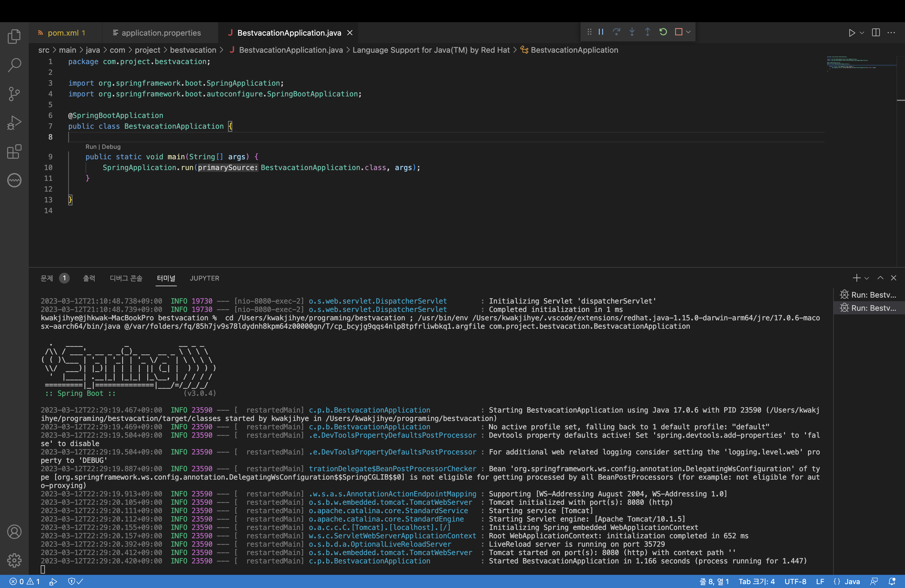Screen dimensions: 905x588
Task: Toggle split editor layout
Action: [876, 33]
